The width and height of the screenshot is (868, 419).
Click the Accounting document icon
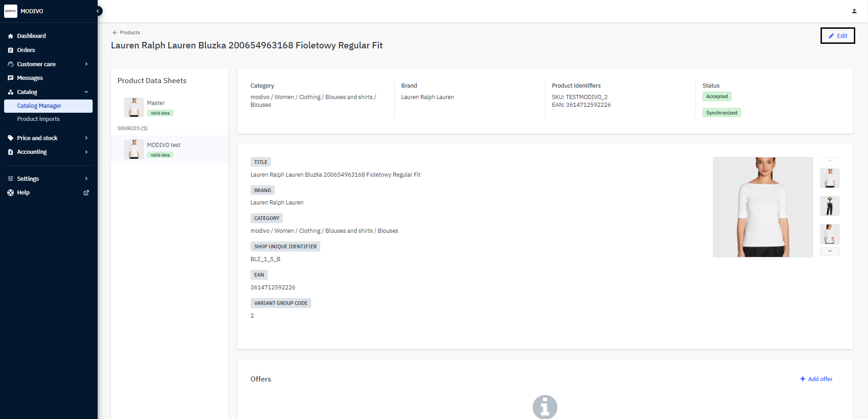pyautogui.click(x=10, y=152)
